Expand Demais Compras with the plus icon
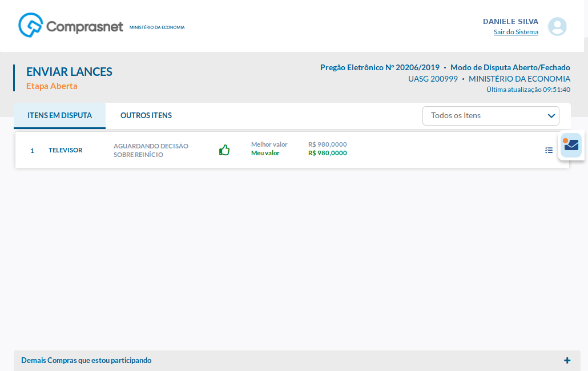The height and width of the screenshot is (371, 588). [x=567, y=361]
